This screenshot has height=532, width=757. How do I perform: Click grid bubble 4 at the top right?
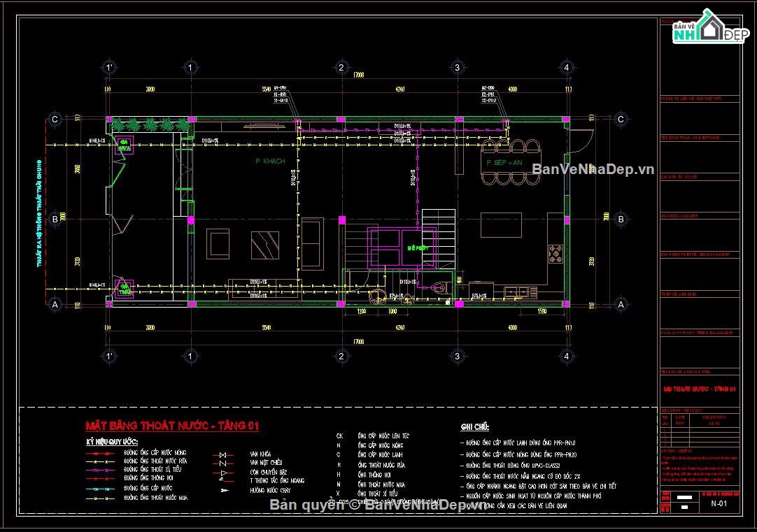pos(567,67)
